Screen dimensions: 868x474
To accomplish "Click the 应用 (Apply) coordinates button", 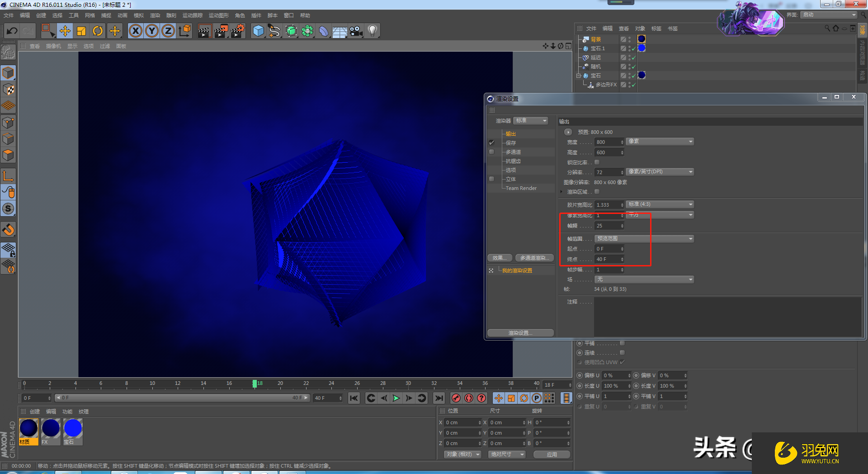I will (552, 455).
